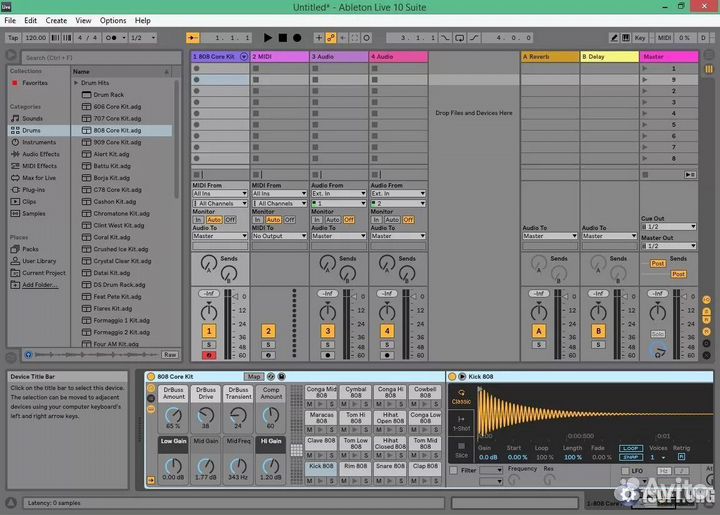Select Slice mode in Kick 808
This screenshot has width=720, height=515.
pyautogui.click(x=461, y=450)
